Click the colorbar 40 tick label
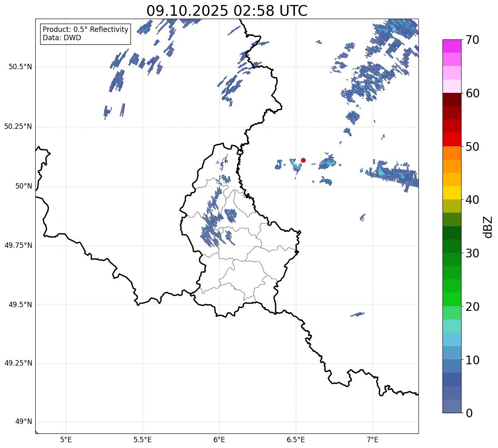The height and width of the screenshot is (448, 498). coord(472,200)
